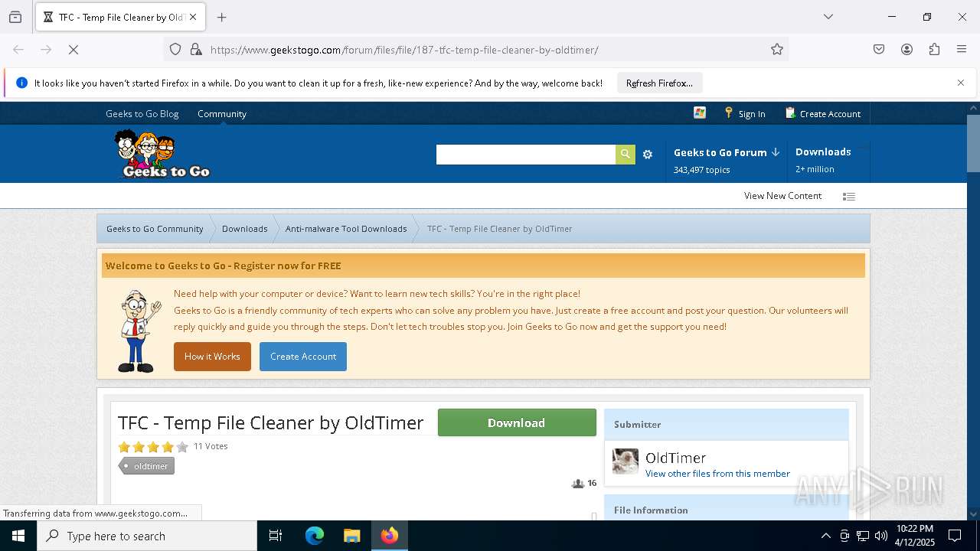Screen dimensions: 980x551
Task: Close the TFC Temp File Cleaner tab
Action: [193, 17]
